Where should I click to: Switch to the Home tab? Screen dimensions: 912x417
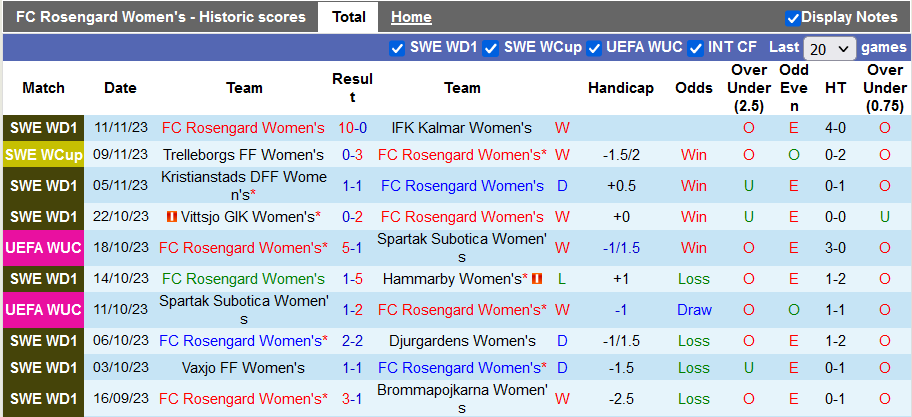411,17
